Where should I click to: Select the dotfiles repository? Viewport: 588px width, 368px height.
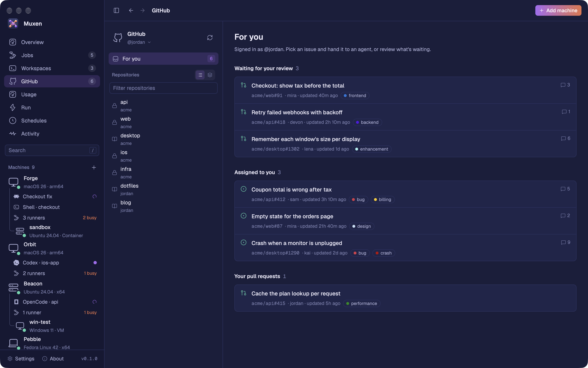coord(164,189)
